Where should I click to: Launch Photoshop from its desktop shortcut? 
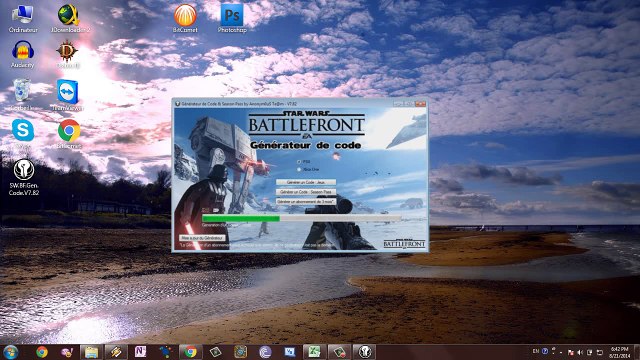click(x=232, y=19)
